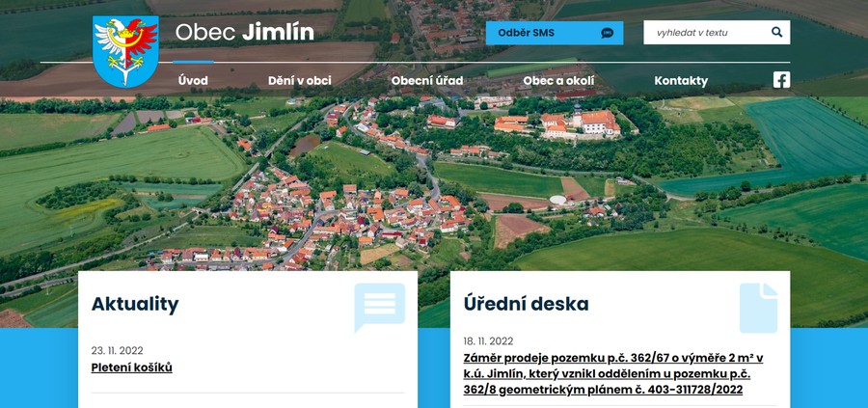Viewport: 868px width, 408px height.
Task: Open the Kontakty menu item
Action: click(681, 81)
